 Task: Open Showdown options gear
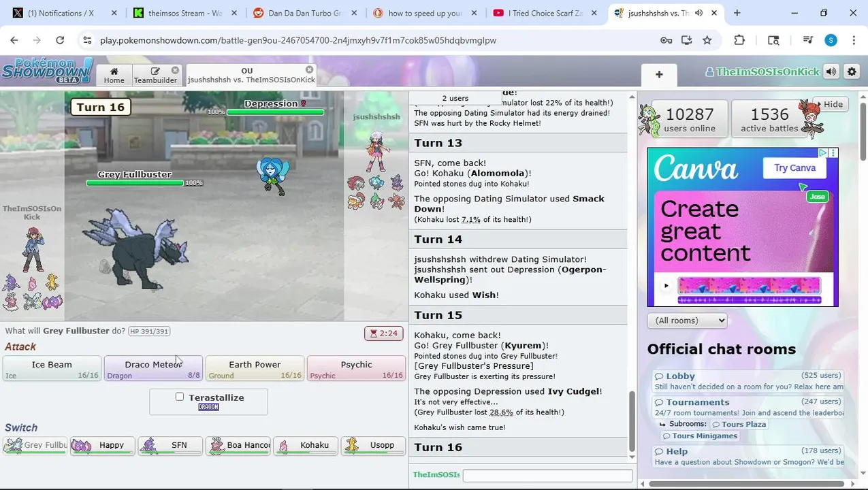[x=852, y=71]
